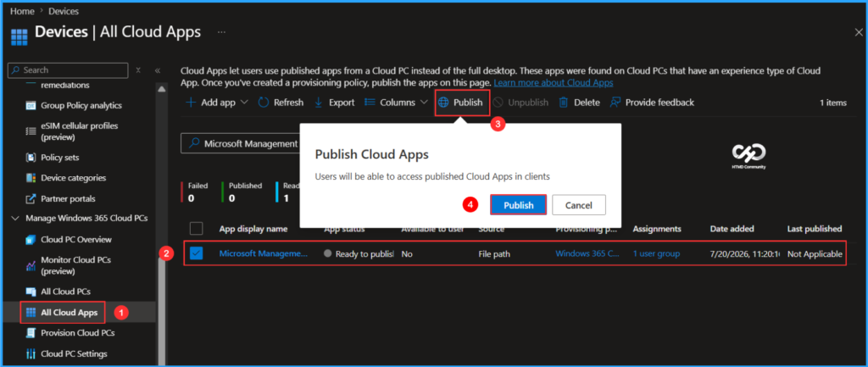The height and width of the screenshot is (367, 868).
Task: Open Partner portals menu item
Action: click(x=68, y=198)
